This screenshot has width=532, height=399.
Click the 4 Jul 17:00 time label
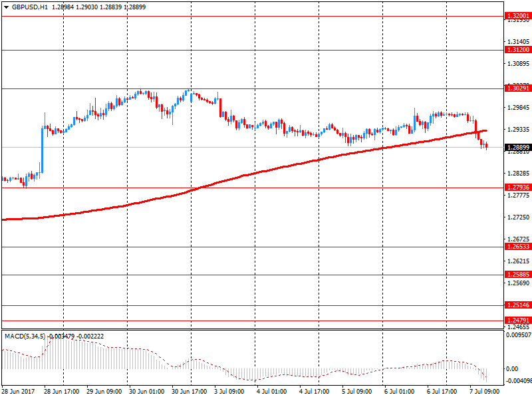314,392
